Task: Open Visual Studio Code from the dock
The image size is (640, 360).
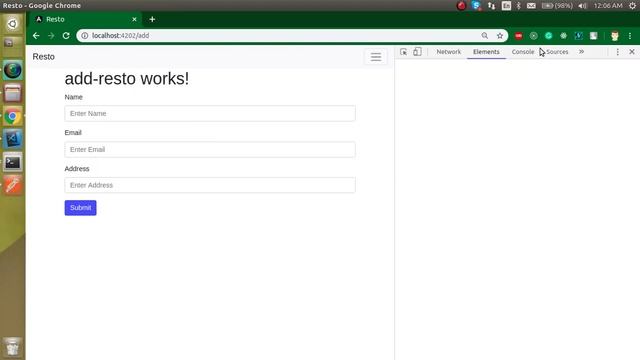Action: click(x=13, y=139)
